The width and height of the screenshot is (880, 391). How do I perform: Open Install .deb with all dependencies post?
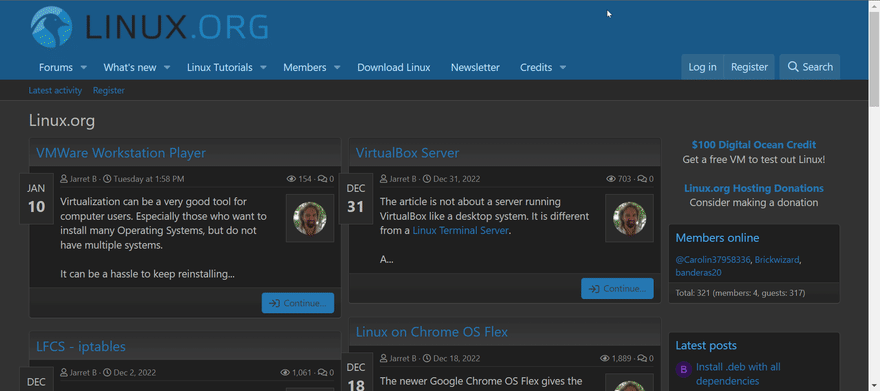click(x=738, y=374)
